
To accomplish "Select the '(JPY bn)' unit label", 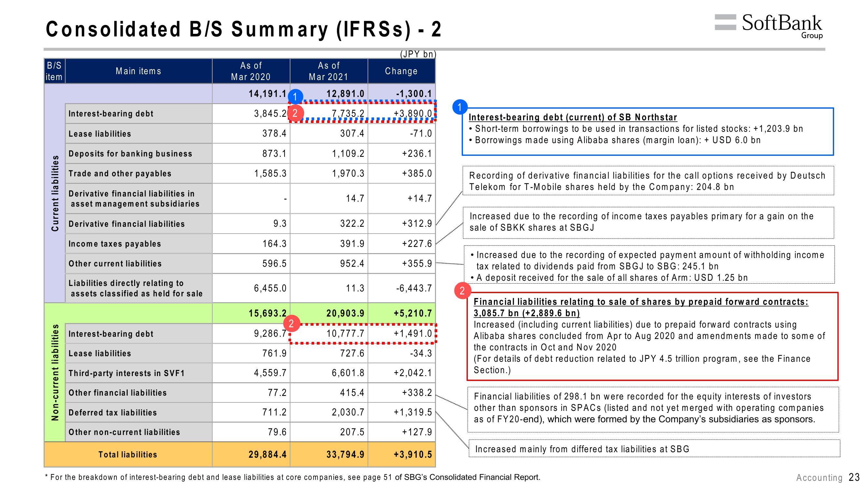I will pos(418,54).
